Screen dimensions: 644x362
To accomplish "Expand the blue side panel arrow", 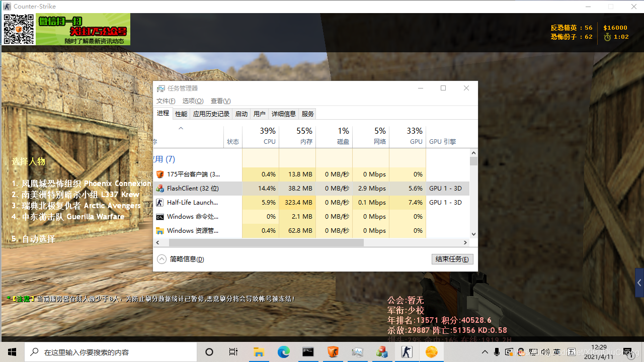I will [x=639, y=283].
